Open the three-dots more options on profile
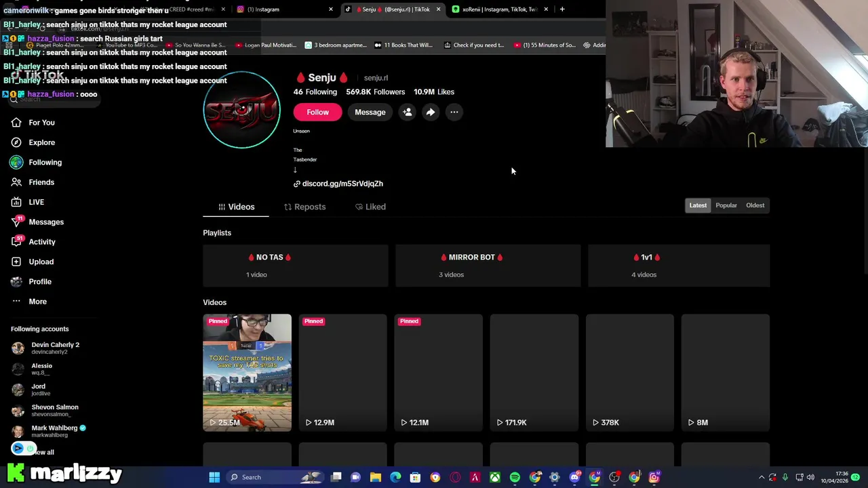The width and height of the screenshot is (868, 488). pos(454,112)
